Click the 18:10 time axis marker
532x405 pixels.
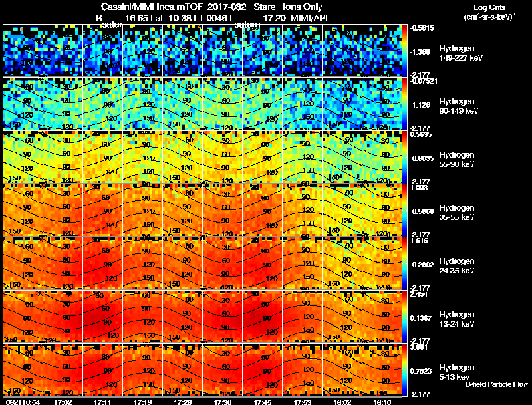coord(382,402)
